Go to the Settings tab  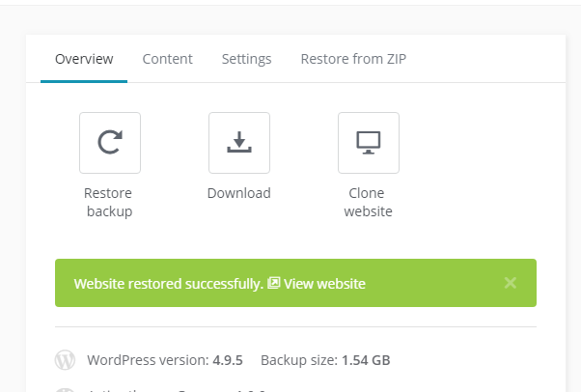pos(246,59)
